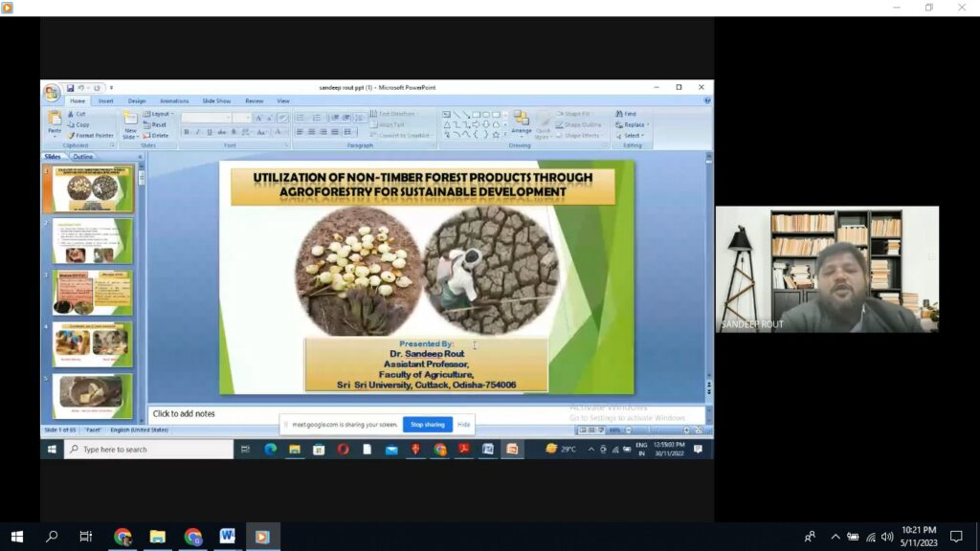980x551 pixels.
Task: Click the Stop sharing button
Action: [x=427, y=425]
